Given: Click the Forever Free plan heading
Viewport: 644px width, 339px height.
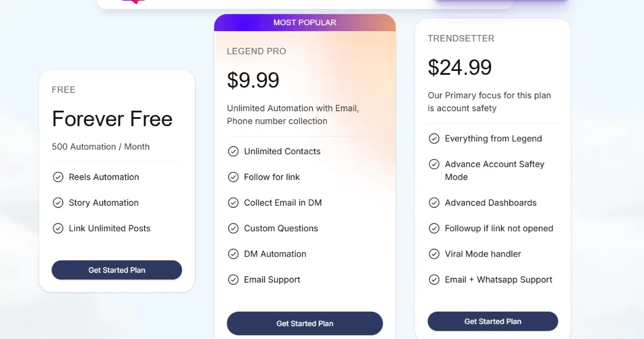Looking at the screenshot, I should [112, 119].
